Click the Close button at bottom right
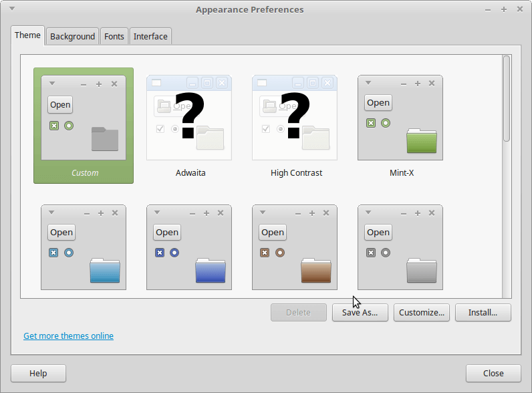The image size is (532, 393). pyautogui.click(x=493, y=374)
